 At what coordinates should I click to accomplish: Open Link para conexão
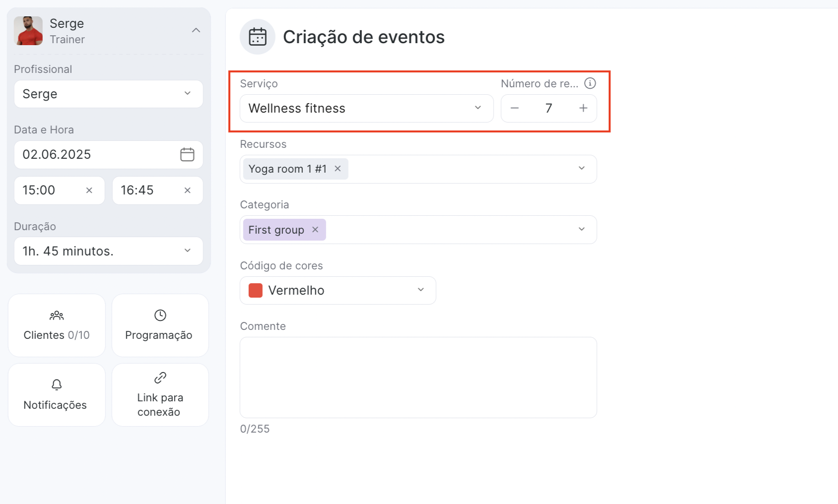pos(160,395)
